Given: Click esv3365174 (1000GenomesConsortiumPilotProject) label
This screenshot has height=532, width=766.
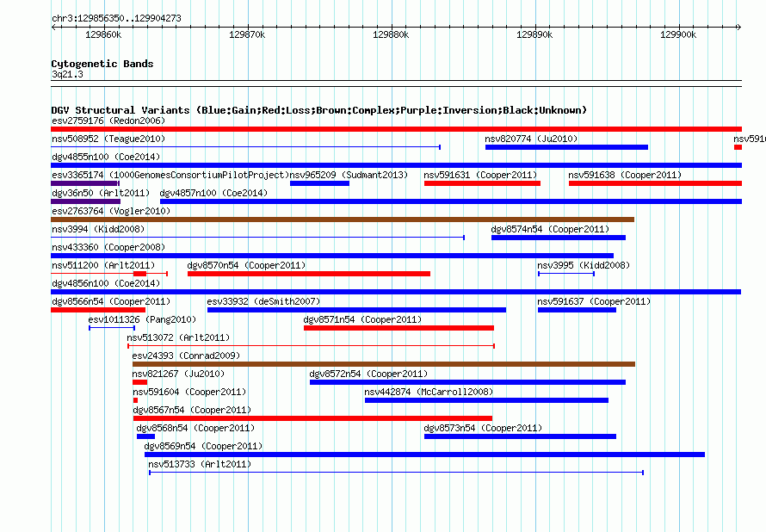Looking at the screenshot, I should [170, 175].
